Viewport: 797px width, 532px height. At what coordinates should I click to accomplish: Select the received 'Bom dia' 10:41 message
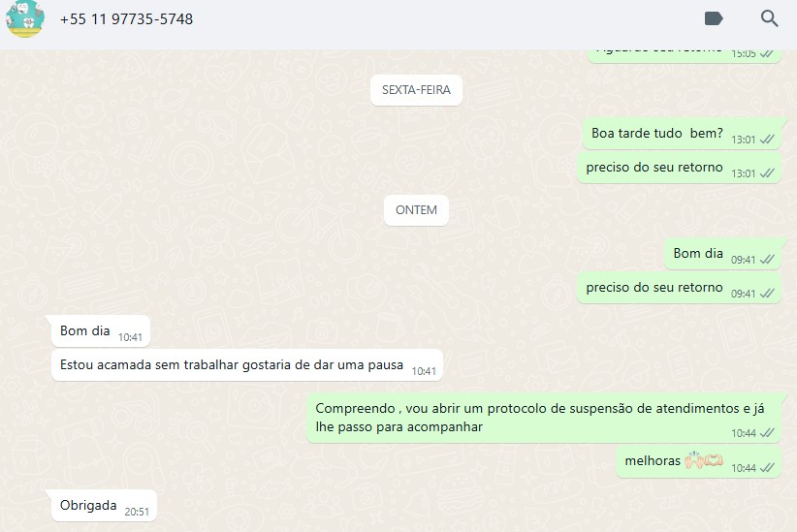101,331
